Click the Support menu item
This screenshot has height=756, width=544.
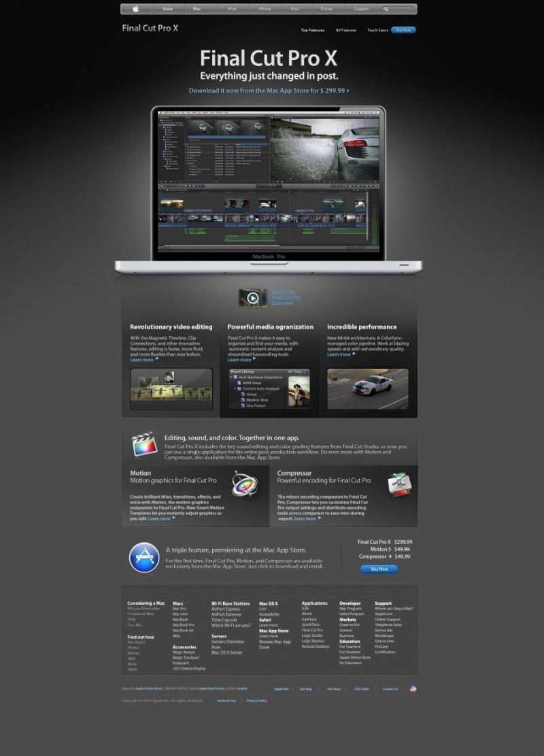tap(362, 9)
